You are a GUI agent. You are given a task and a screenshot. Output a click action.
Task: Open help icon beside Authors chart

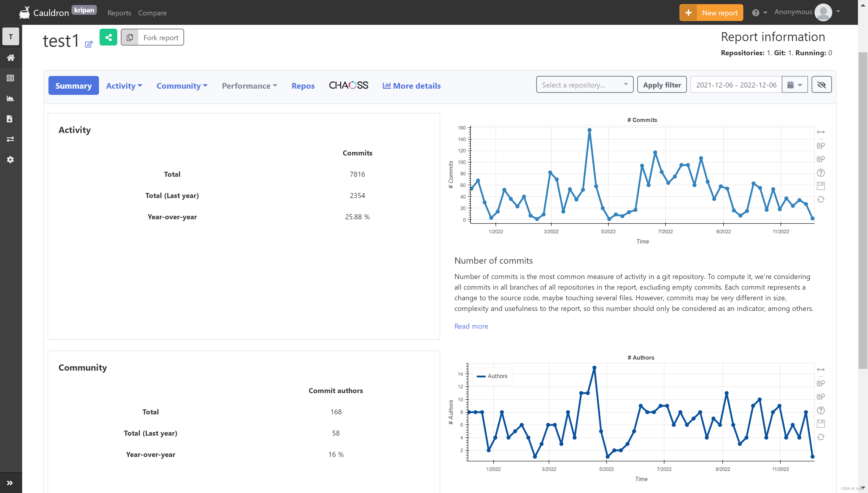tap(821, 410)
